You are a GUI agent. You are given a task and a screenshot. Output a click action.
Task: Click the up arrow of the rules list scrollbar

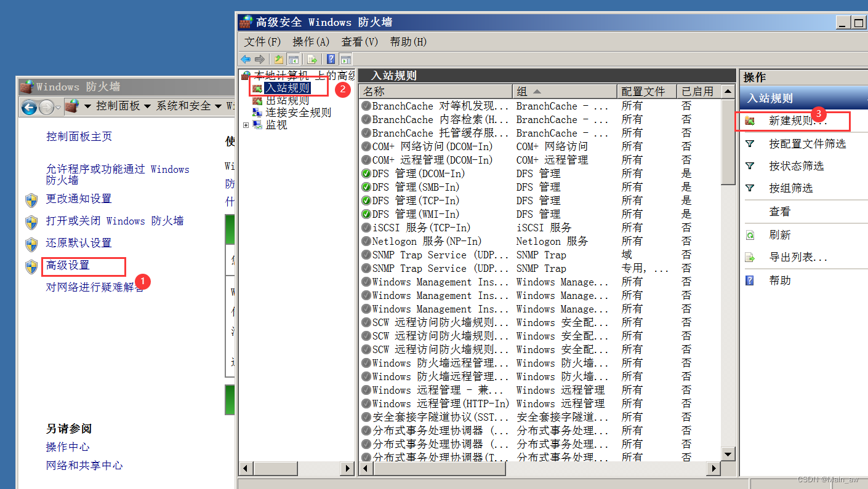[x=728, y=92]
